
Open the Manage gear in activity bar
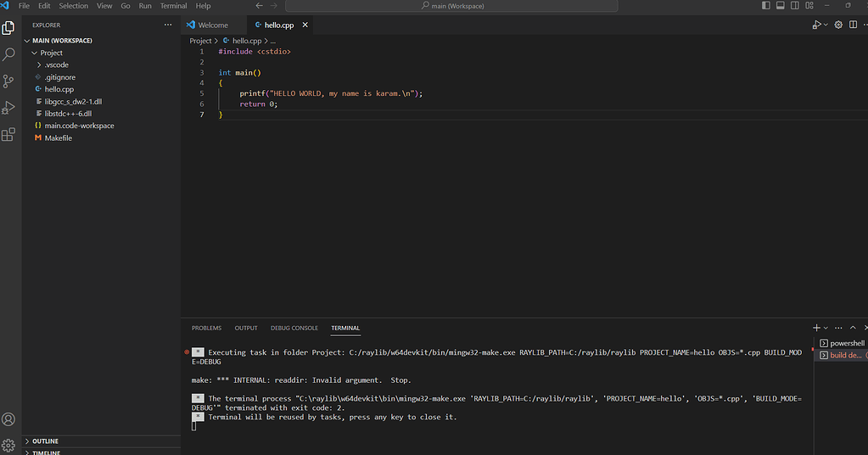pos(9,445)
